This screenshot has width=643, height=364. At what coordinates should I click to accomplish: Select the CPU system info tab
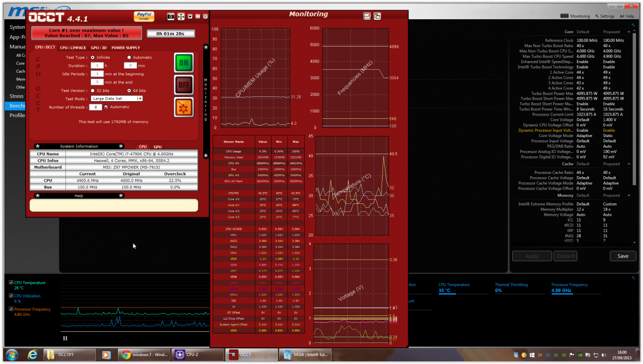tap(143, 146)
